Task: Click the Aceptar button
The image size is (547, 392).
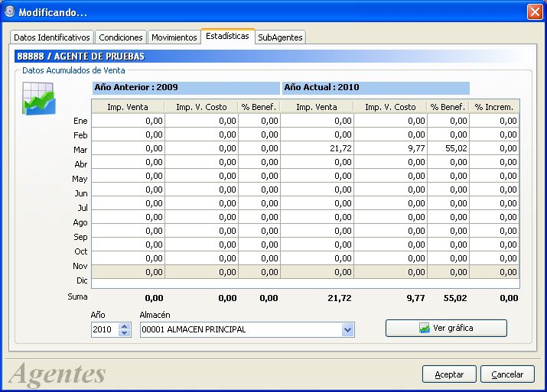Action: [x=449, y=374]
